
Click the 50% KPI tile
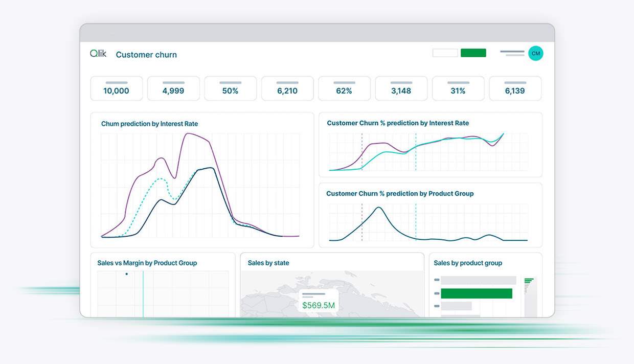(x=230, y=88)
